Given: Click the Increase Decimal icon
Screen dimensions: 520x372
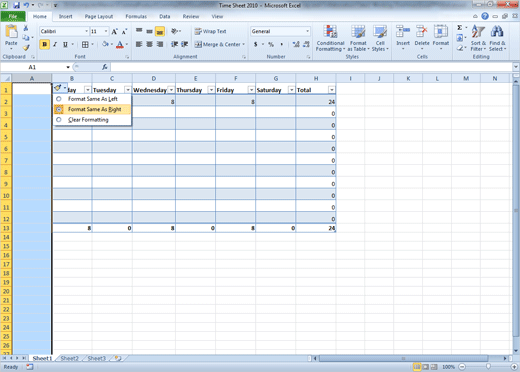Looking at the screenshot, I should coord(296,44).
